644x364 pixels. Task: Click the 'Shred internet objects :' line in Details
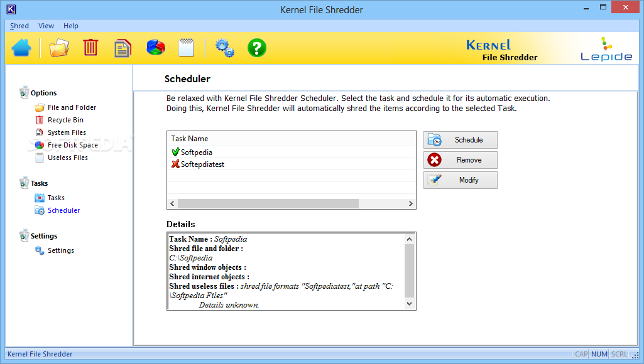209,277
